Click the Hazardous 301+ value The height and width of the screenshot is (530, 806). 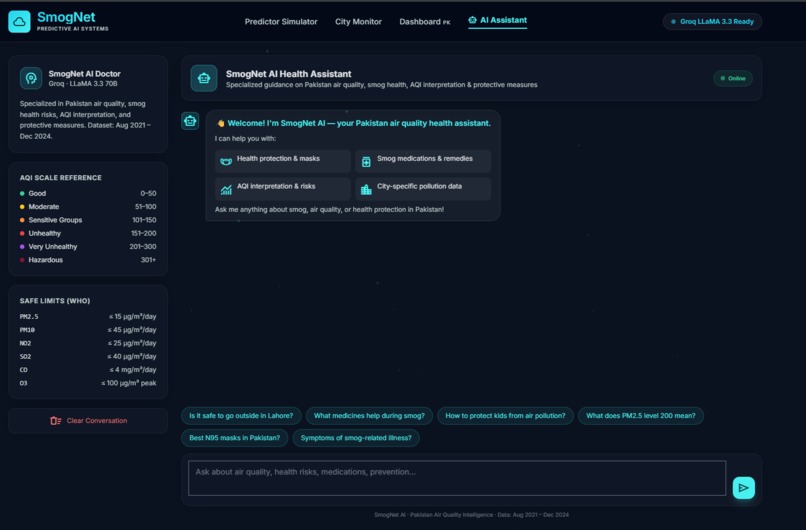pos(148,260)
